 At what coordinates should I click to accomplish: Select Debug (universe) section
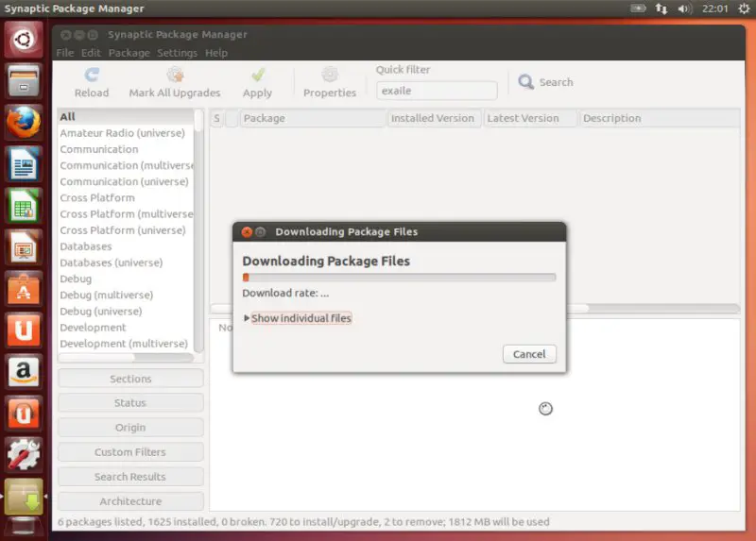pyautogui.click(x=126, y=312)
